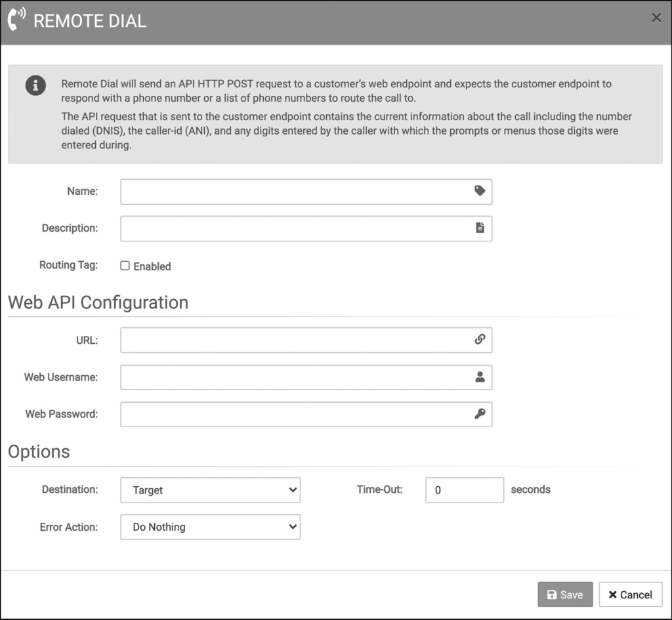The width and height of the screenshot is (672, 620).
Task: Click the tag icon in the Name field
Action: pyautogui.click(x=480, y=191)
